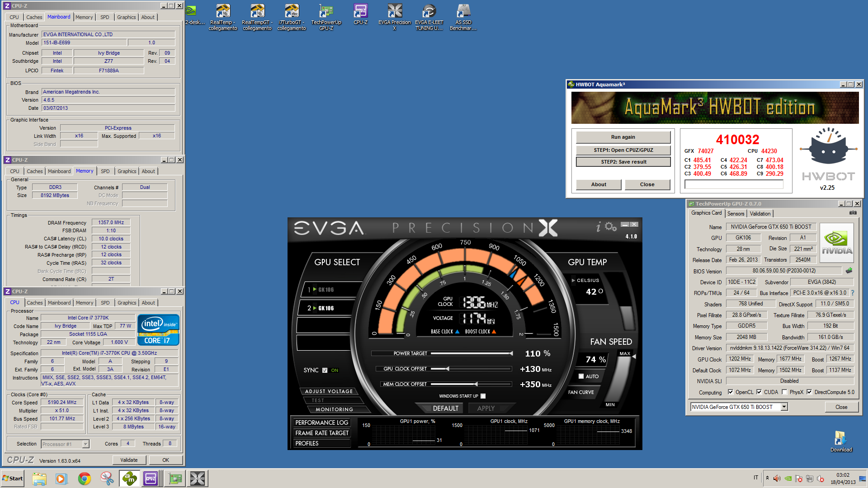Open AS SSD Benchmark desktop icon
868x488 pixels.
[x=463, y=17]
